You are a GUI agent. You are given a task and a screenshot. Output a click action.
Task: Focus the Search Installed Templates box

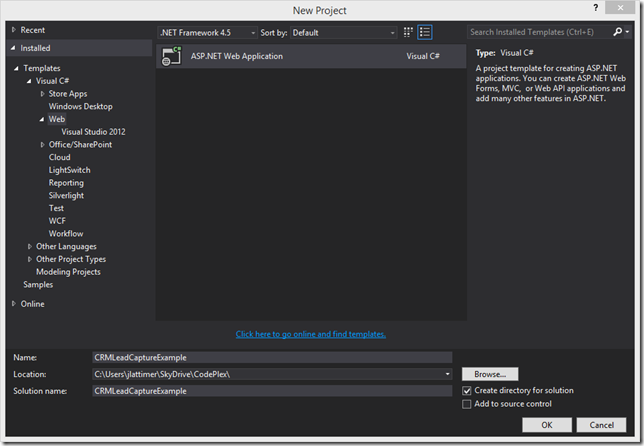pos(539,32)
